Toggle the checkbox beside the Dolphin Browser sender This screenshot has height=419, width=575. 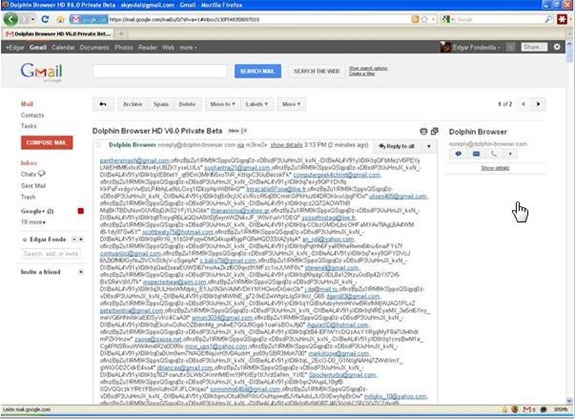(98, 145)
